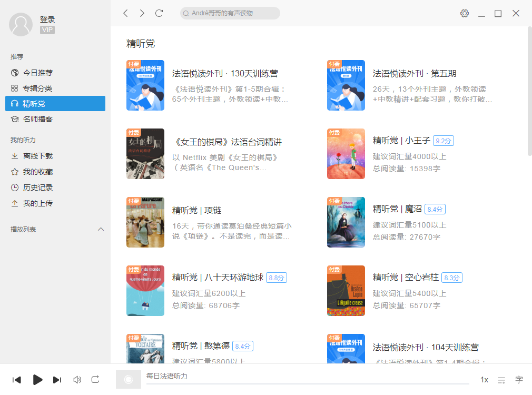This screenshot has width=532, height=395.
Task: Click the audio progress bar
Action: [308, 384]
